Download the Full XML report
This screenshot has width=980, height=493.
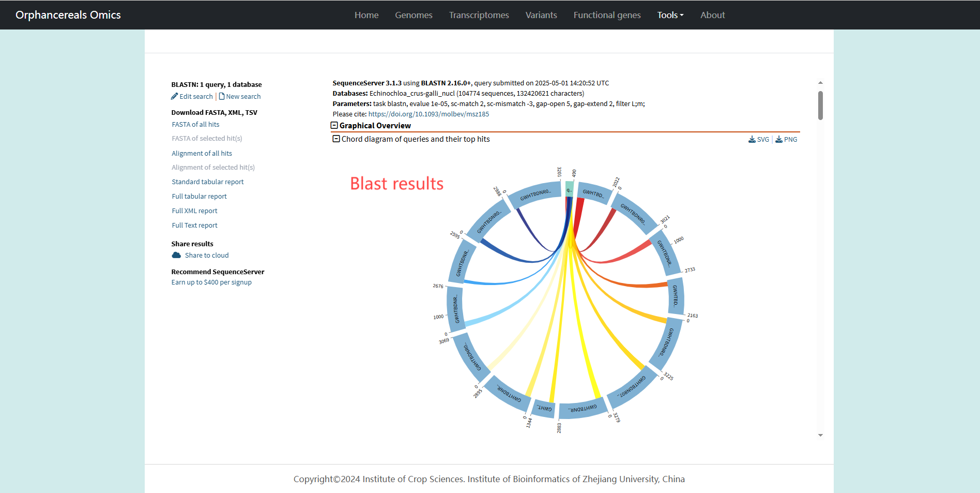point(194,211)
